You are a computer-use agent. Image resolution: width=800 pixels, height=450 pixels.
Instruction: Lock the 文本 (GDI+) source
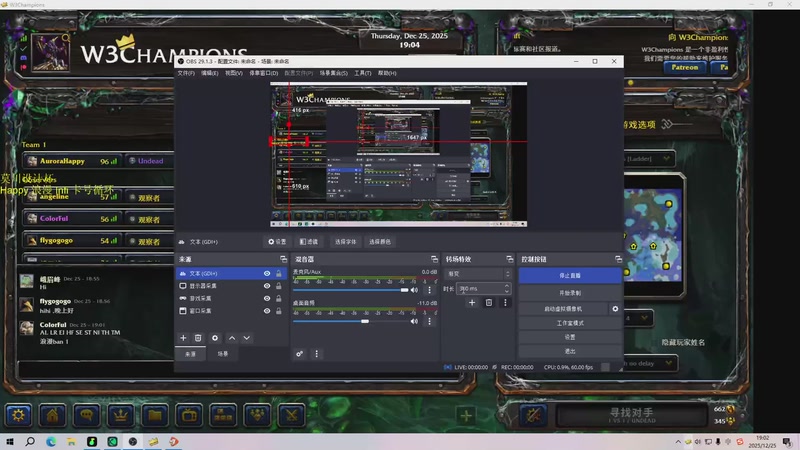click(x=279, y=273)
